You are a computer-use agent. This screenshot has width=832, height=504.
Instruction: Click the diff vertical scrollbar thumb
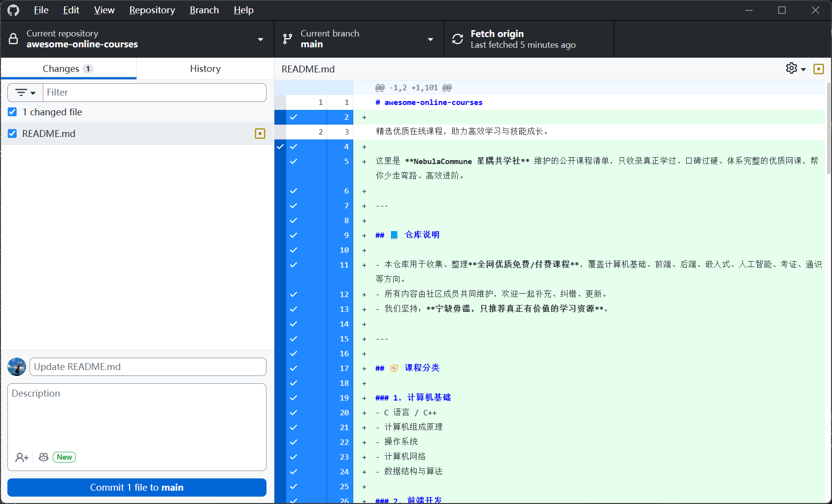click(x=829, y=128)
